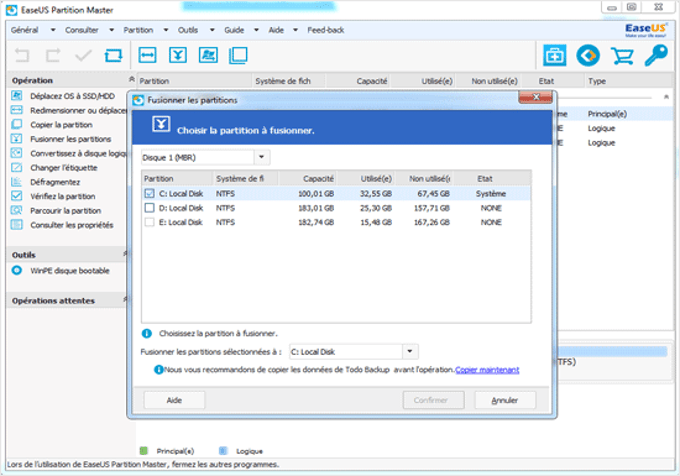The width and height of the screenshot is (680, 476).
Task: Click the Copy partition toolbar icon
Action: point(238,55)
